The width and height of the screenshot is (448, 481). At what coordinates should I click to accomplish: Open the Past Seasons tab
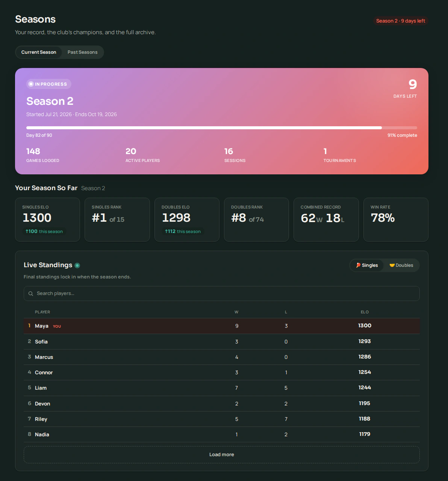click(82, 52)
